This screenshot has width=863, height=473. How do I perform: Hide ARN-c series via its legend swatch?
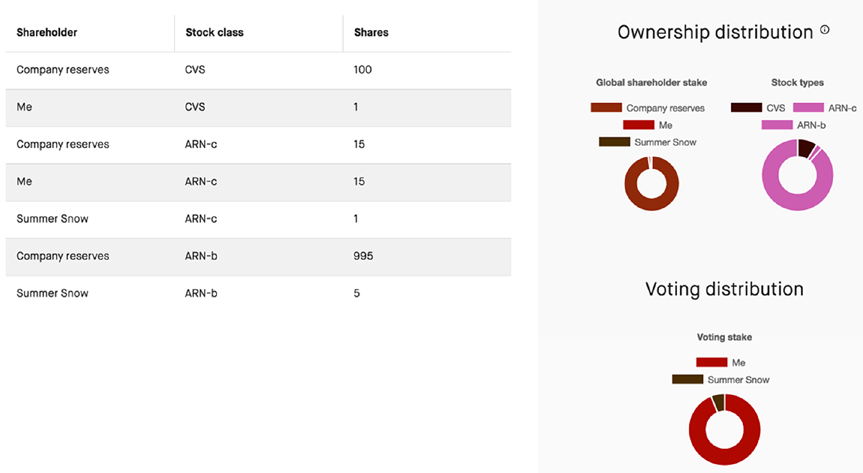coord(808,108)
